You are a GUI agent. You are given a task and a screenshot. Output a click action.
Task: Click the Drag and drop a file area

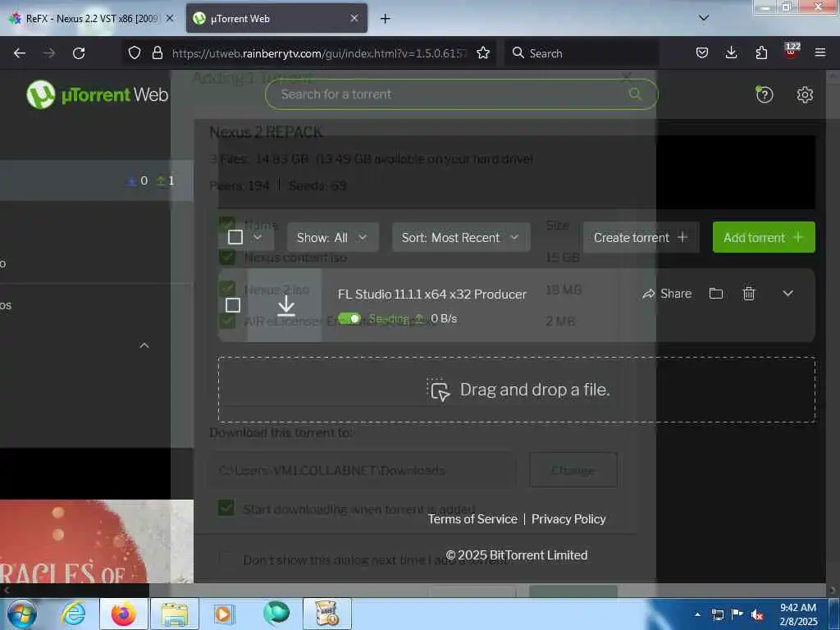tap(517, 390)
